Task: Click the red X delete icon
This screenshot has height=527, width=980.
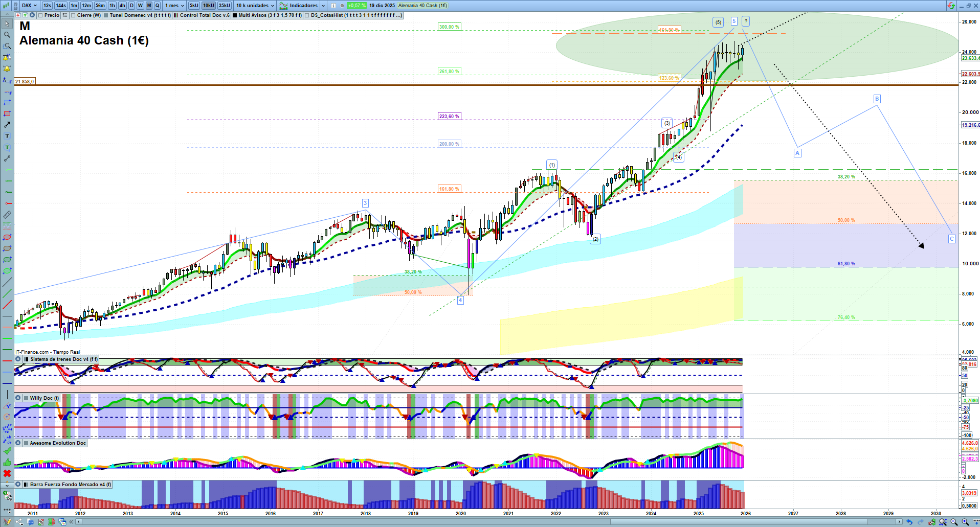Action: (7, 473)
